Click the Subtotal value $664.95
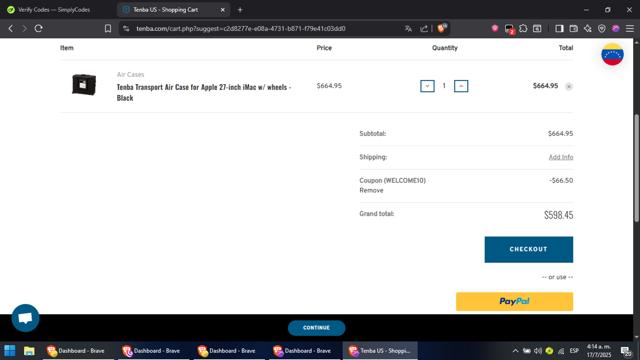Screen dimensions: 640x360 560,133
